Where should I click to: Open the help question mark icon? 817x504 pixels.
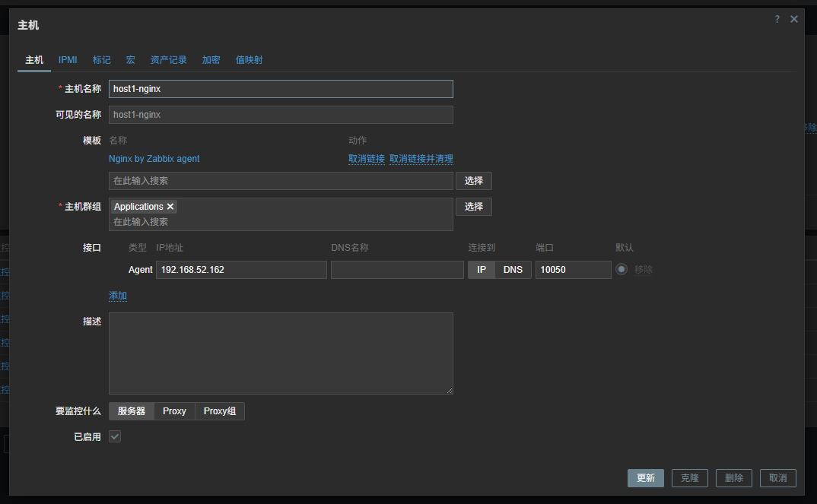(x=777, y=19)
